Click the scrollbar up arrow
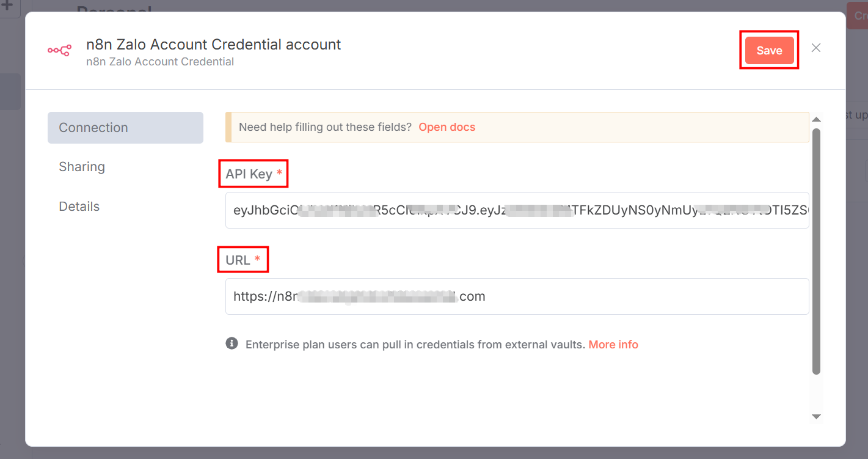The image size is (868, 459). pyautogui.click(x=816, y=119)
